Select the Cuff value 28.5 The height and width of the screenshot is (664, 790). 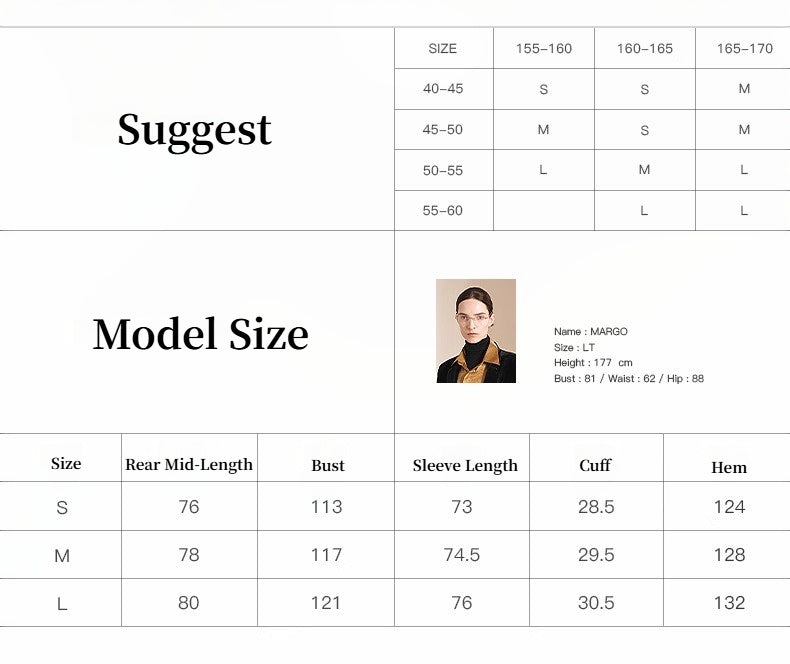point(596,507)
